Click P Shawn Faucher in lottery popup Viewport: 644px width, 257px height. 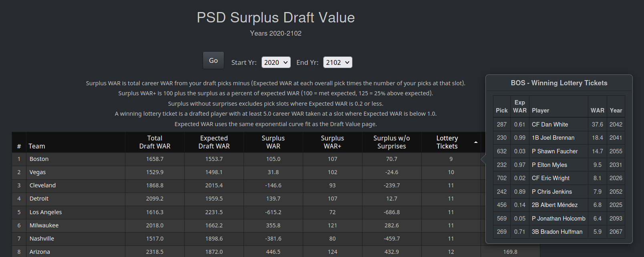pyautogui.click(x=555, y=151)
